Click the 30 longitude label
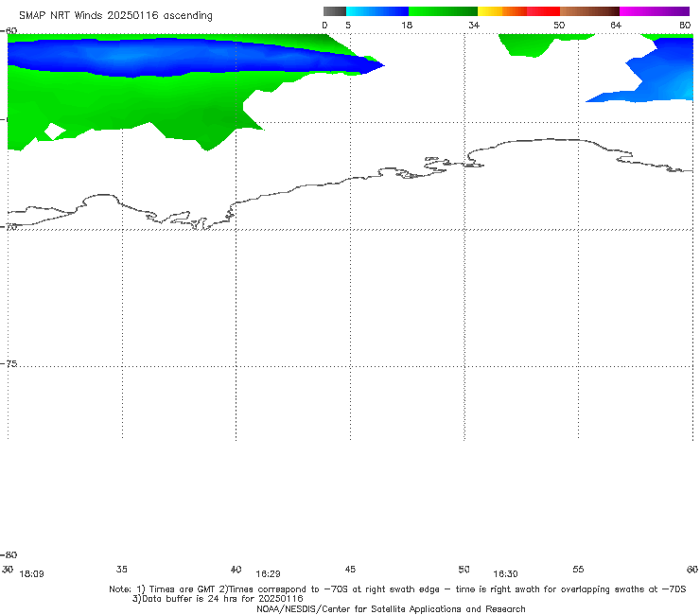 (8, 569)
